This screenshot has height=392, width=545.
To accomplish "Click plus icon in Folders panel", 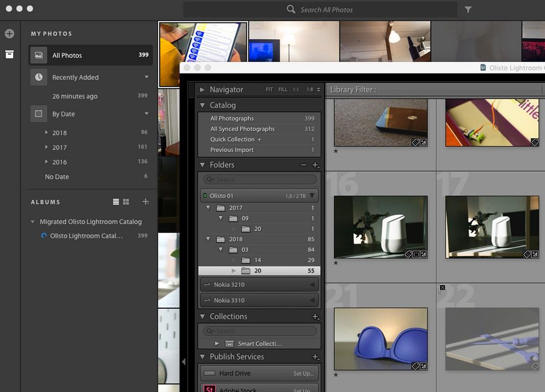I will [x=315, y=165].
